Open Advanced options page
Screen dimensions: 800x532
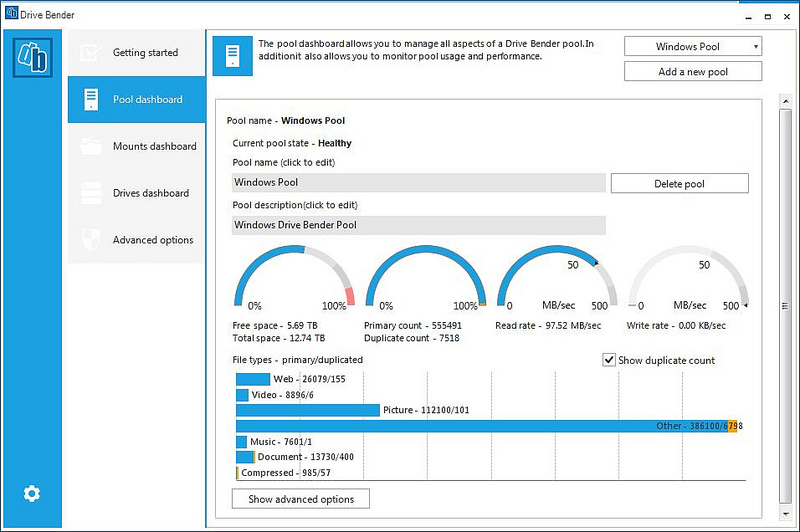(137, 240)
